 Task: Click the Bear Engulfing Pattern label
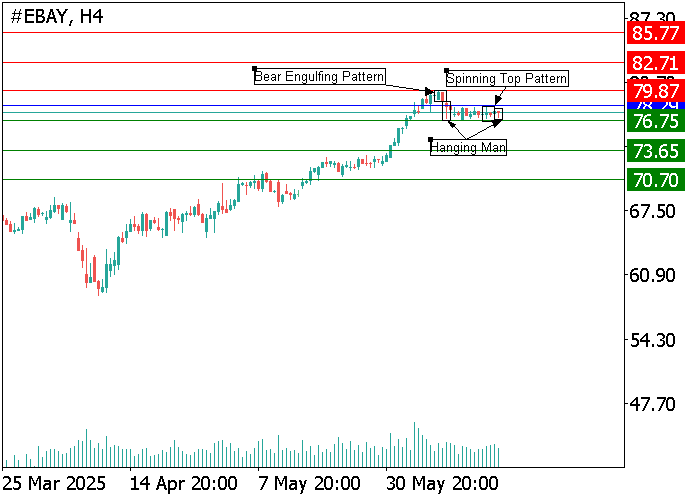point(319,76)
